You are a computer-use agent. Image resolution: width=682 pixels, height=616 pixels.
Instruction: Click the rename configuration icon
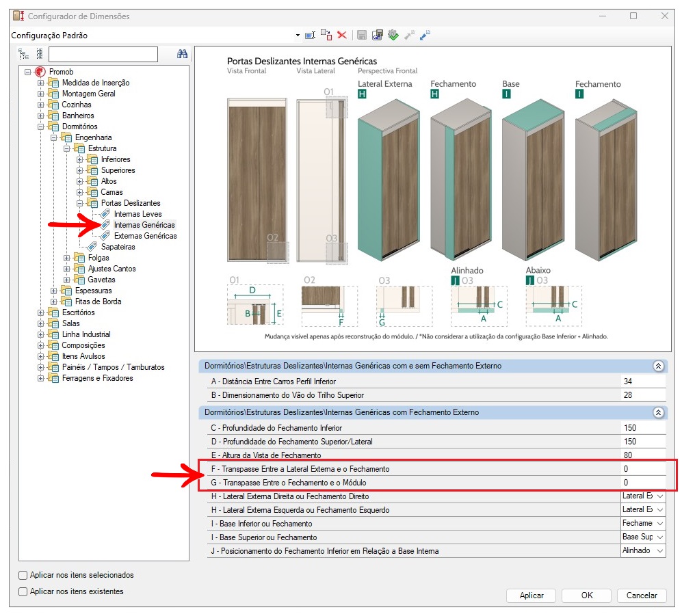310,35
